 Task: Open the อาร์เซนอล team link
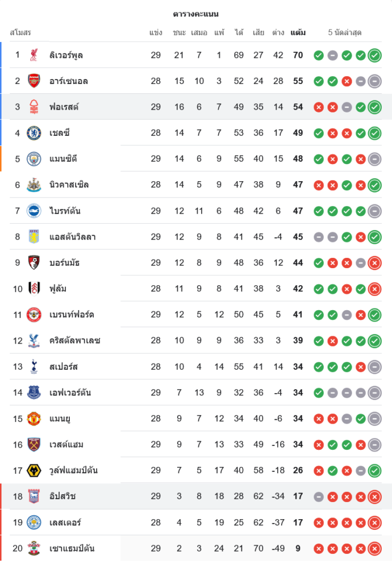(x=68, y=81)
